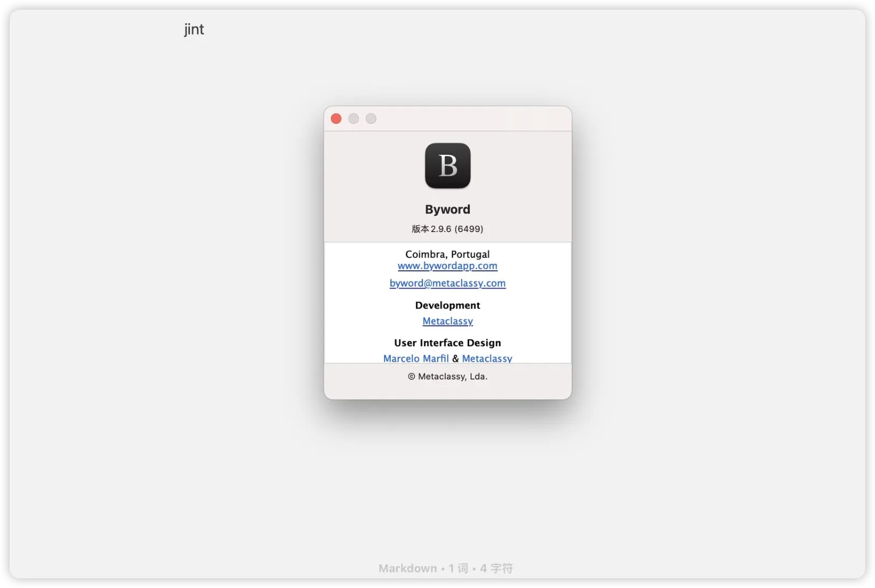Viewport: 875px width, 588px height.
Task: Click the Byword B app icon
Action: (x=448, y=166)
